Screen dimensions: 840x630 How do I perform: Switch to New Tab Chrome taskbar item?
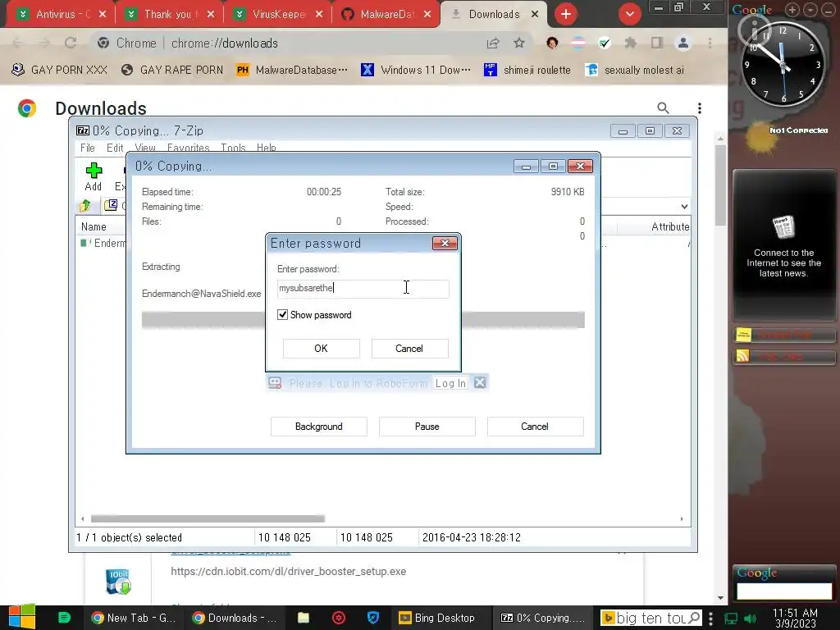pyautogui.click(x=134, y=618)
